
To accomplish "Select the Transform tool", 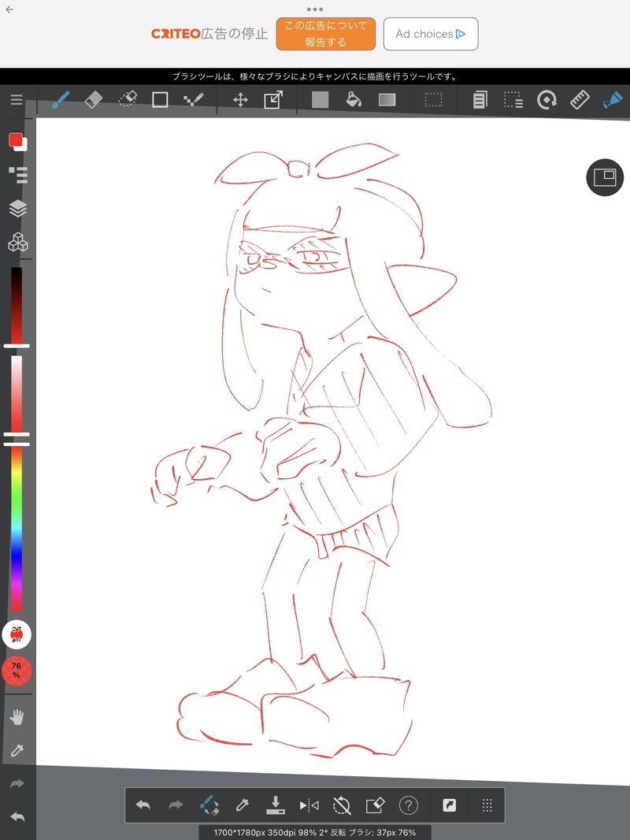I will [x=273, y=99].
